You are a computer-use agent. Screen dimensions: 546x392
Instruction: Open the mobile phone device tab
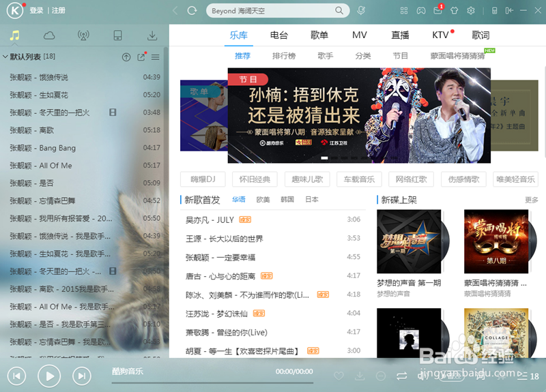point(117,35)
